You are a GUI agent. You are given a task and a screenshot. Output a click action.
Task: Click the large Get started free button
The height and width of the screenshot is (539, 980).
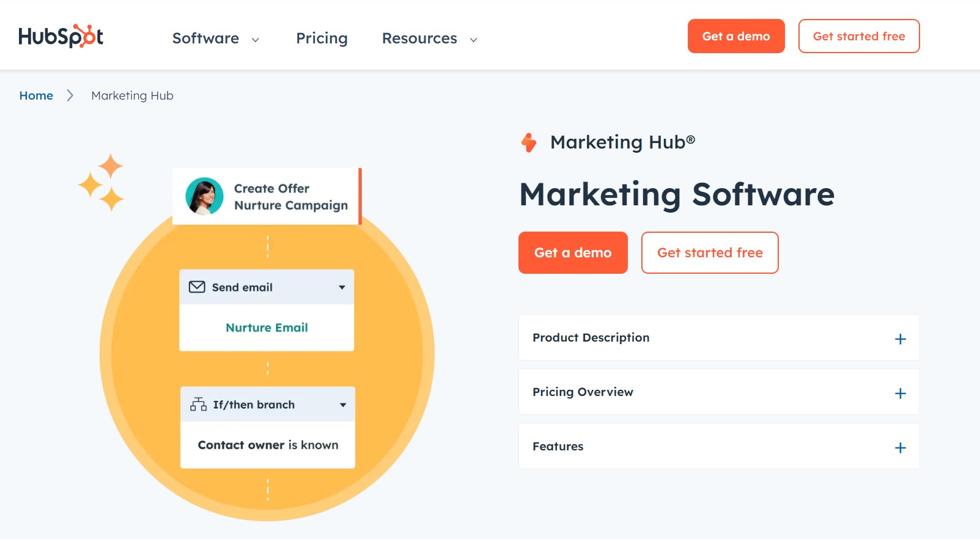pos(710,252)
